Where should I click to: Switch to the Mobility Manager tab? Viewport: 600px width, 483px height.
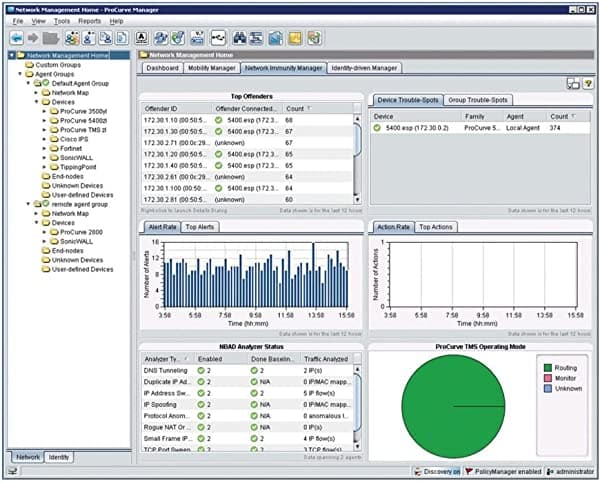point(212,68)
